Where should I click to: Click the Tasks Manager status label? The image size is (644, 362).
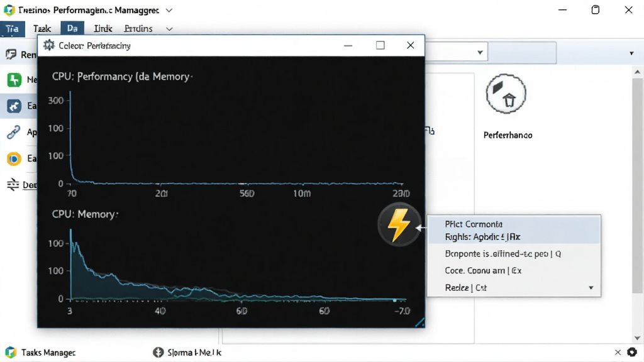coord(48,353)
